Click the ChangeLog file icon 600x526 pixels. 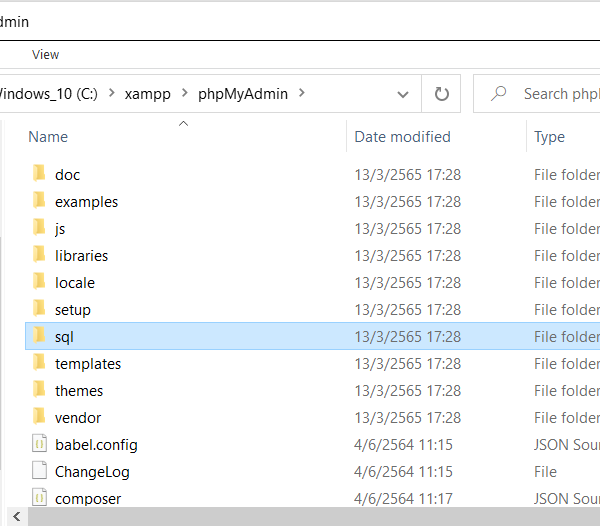[x=39, y=471]
